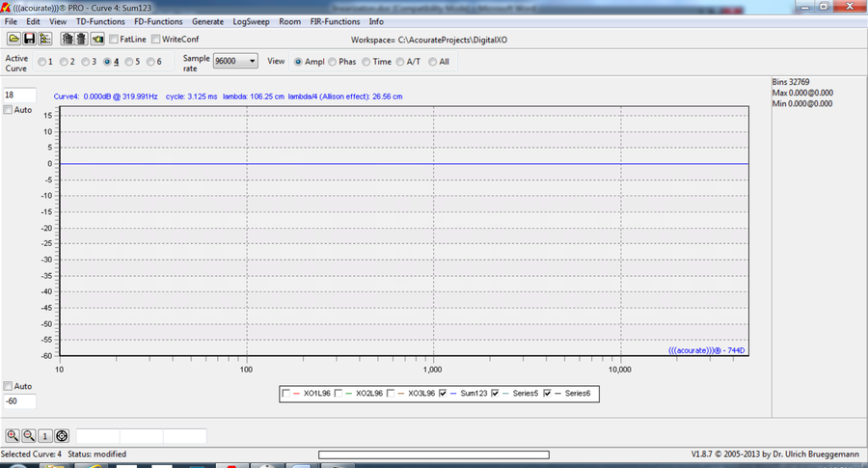Image resolution: width=868 pixels, height=468 pixels.
Task: Zoom out with the minus magnifier icon
Action: click(29, 436)
